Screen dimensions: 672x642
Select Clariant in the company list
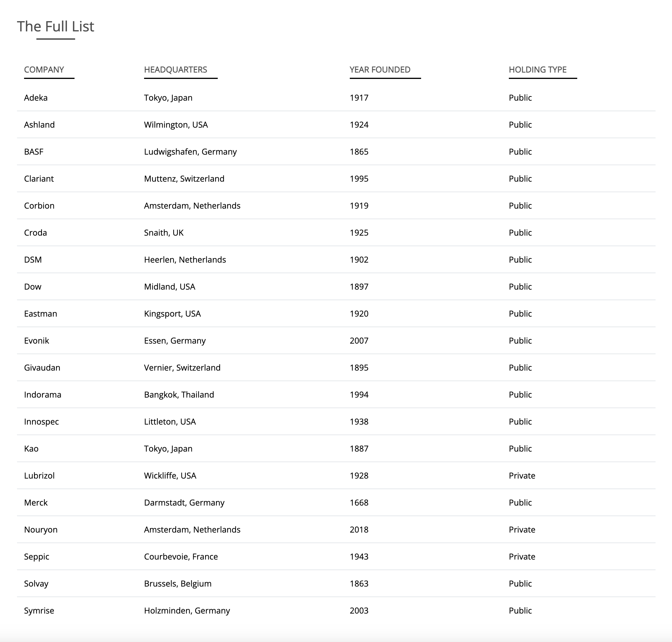[x=39, y=179]
